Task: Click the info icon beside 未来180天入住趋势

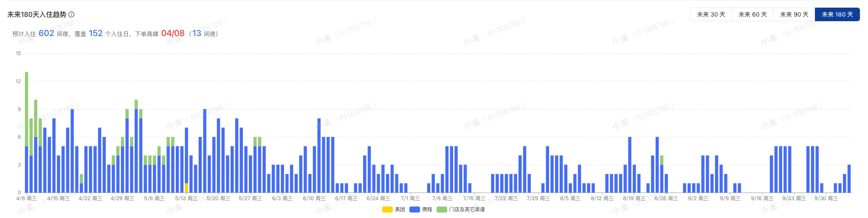Action: tap(71, 14)
